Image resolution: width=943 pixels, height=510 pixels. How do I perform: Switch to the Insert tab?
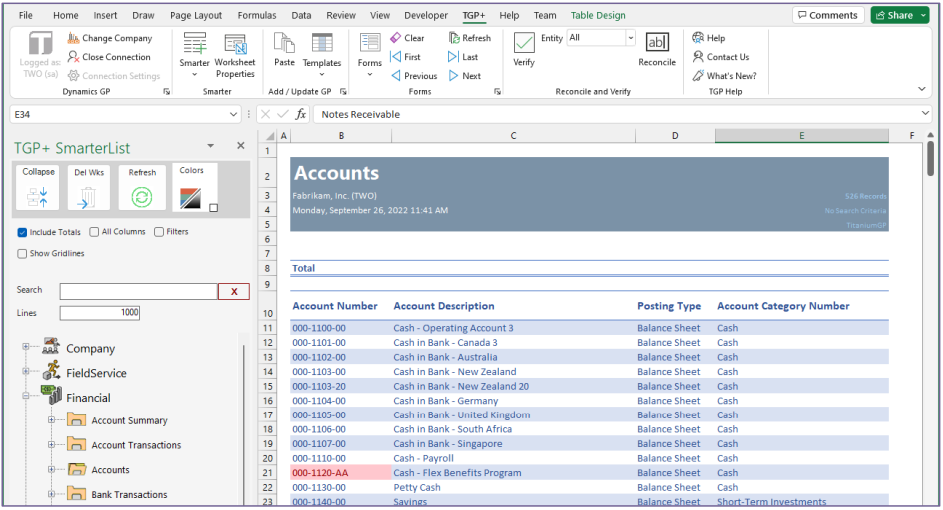(105, 16)
